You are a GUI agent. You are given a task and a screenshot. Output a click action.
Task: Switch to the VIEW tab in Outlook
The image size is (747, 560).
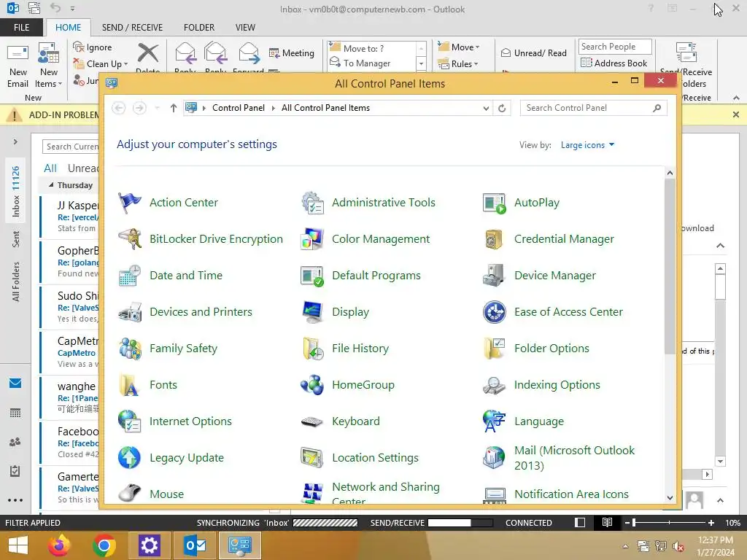(245, 28)
